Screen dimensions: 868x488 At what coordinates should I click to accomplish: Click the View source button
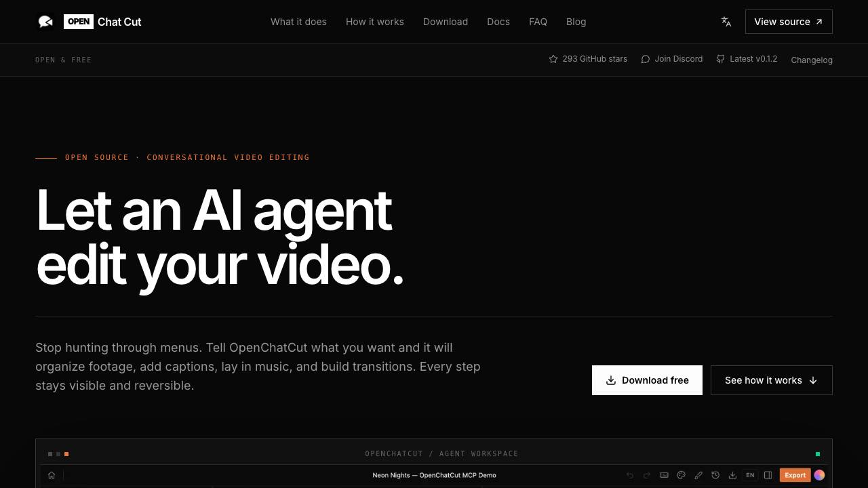coord(789,22)
